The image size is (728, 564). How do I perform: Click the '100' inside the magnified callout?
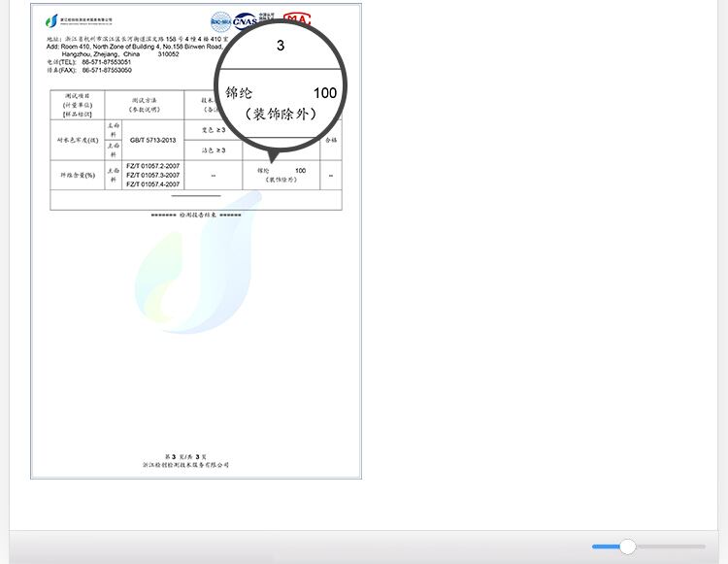(x=325, y=93)
